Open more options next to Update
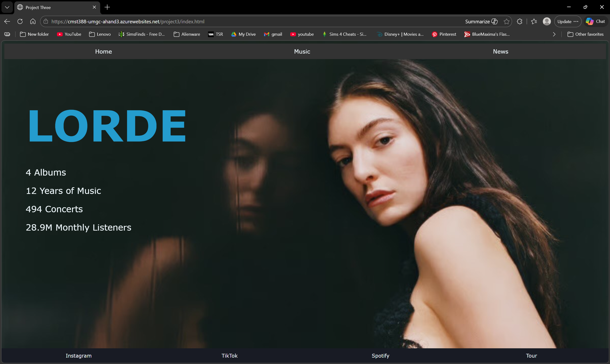This screenshot has height=364, width=610. (x=576, y=21)
